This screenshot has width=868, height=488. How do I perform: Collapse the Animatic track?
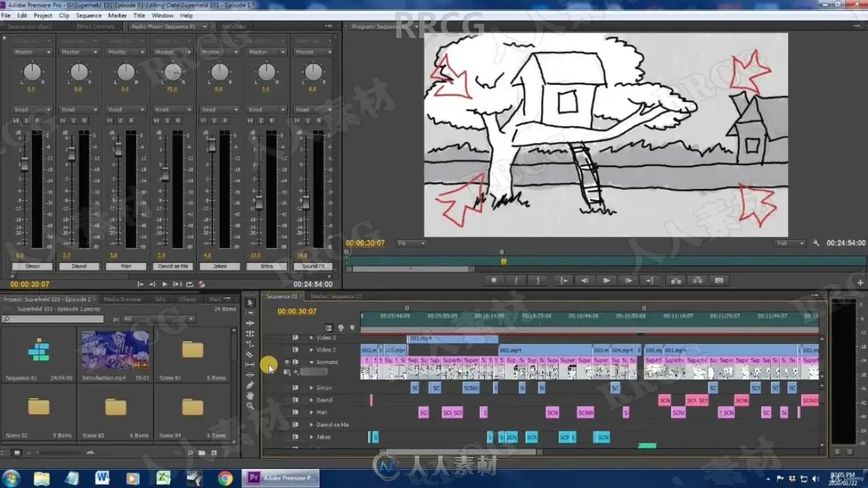[311, 362]
